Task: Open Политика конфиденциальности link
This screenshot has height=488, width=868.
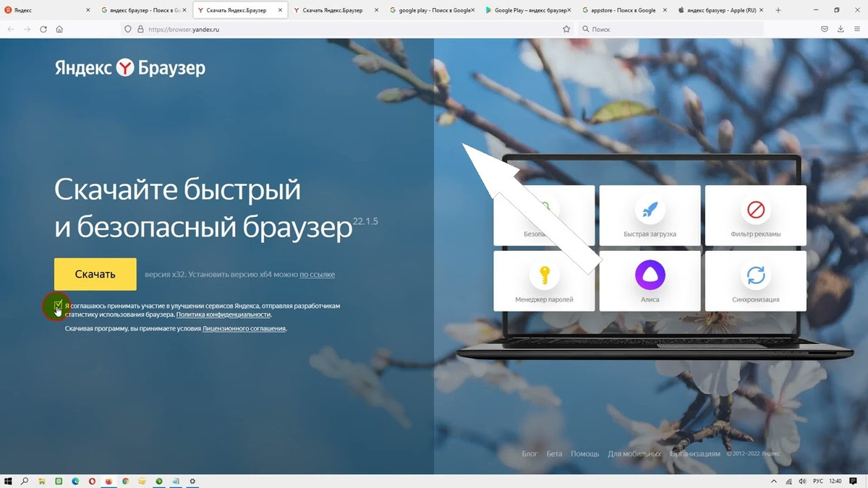Action: coord(224,315)
